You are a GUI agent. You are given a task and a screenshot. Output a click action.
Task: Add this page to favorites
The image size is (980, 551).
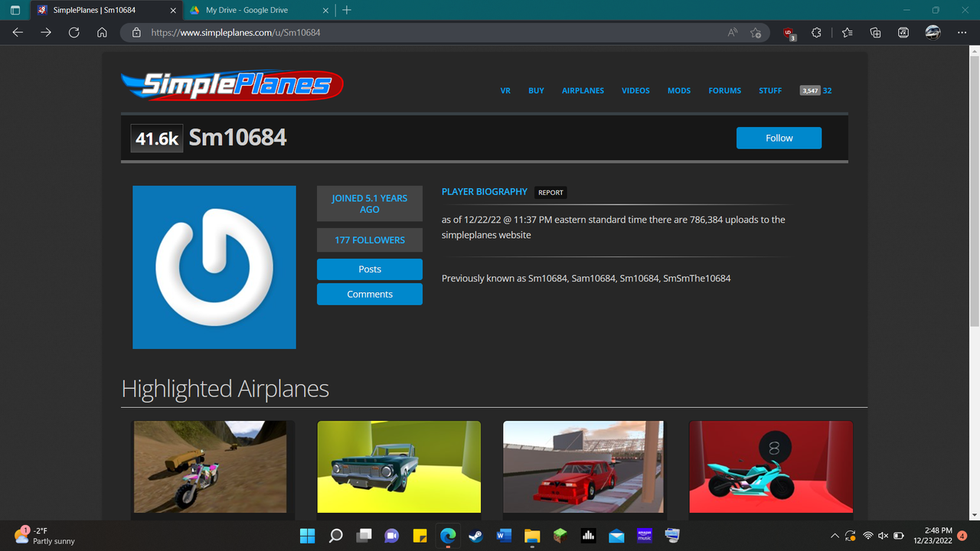[756, 33]
